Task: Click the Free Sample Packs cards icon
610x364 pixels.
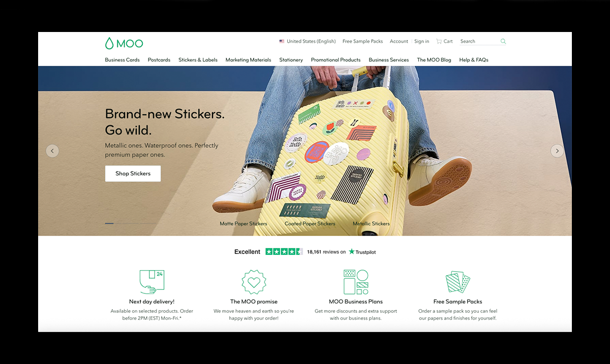Action: point(457,282)
